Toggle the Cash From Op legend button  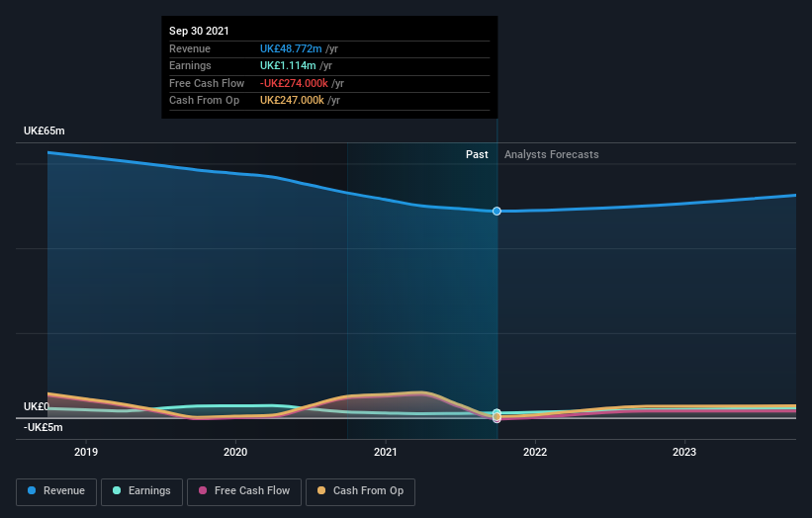point(360,491)
